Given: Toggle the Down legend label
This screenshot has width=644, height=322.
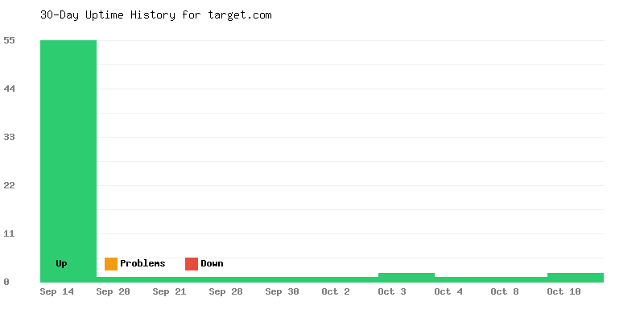Looking at the screenshot, I should click(212, 264).
